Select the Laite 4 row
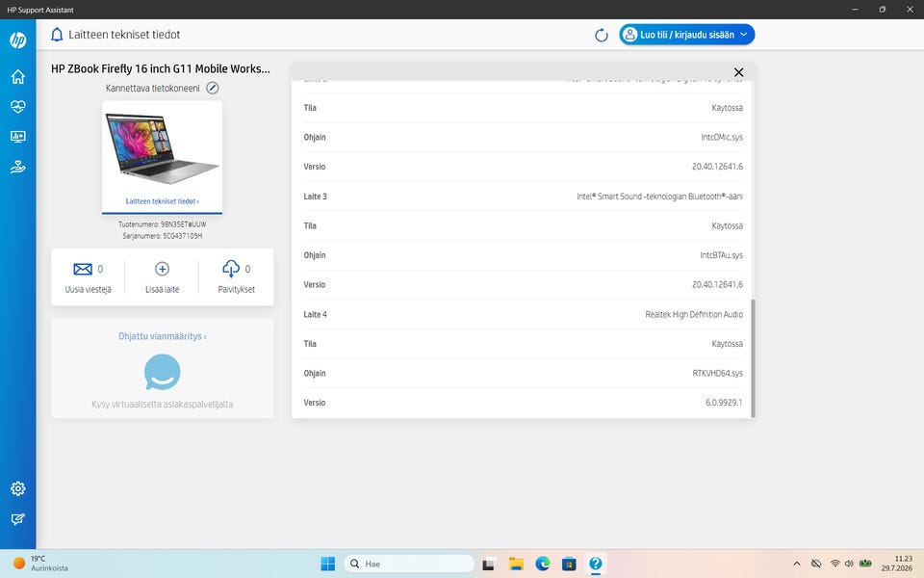 tap(524, 314)
